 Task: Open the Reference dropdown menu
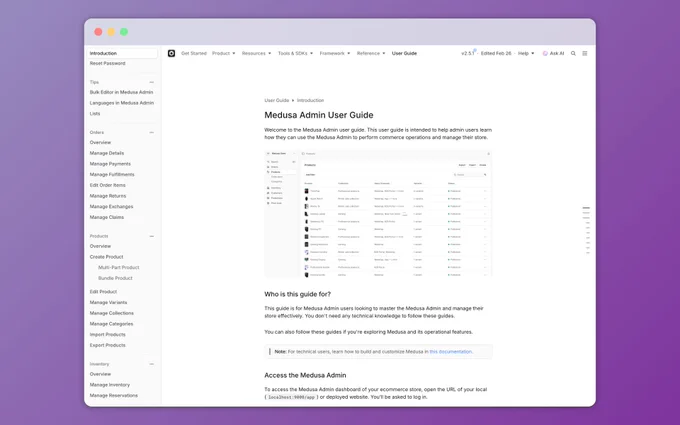point(371,53)
